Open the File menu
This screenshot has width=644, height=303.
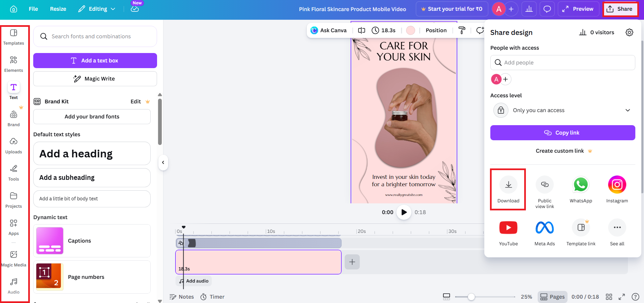[x=33, y=9]
